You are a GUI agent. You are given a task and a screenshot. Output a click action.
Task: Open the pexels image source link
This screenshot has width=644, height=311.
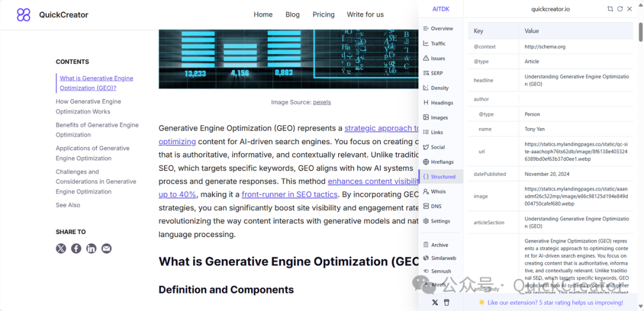click(x=321, y=102)
